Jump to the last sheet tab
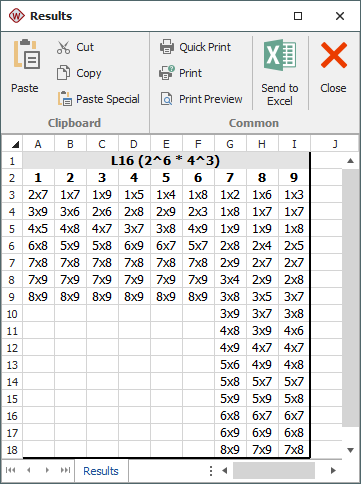 pyautogui.click(x=65, y=470)
